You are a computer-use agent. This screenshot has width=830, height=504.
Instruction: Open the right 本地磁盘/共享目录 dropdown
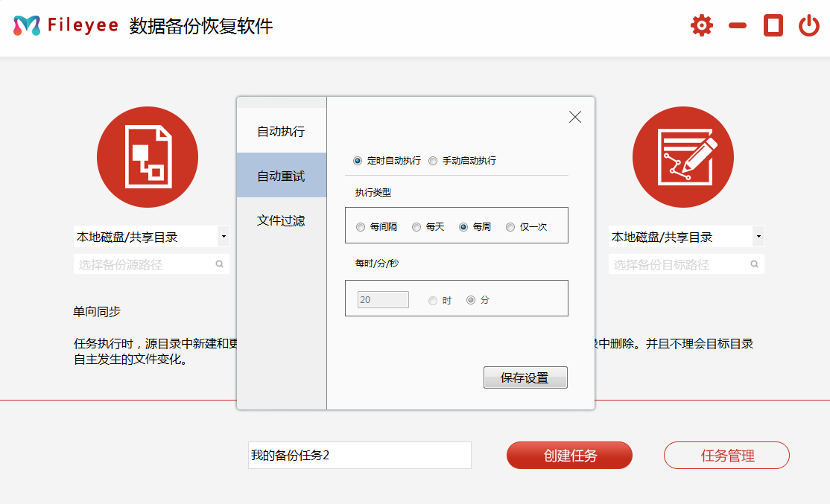[685, 235]
